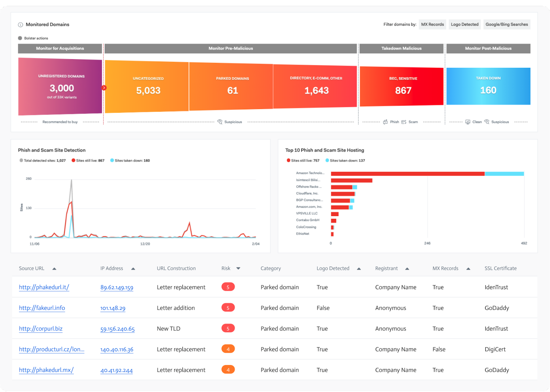Screen dimensions: 550x392
Task: Open the http://fakeurl.info link
Action: tap(42, 308)
